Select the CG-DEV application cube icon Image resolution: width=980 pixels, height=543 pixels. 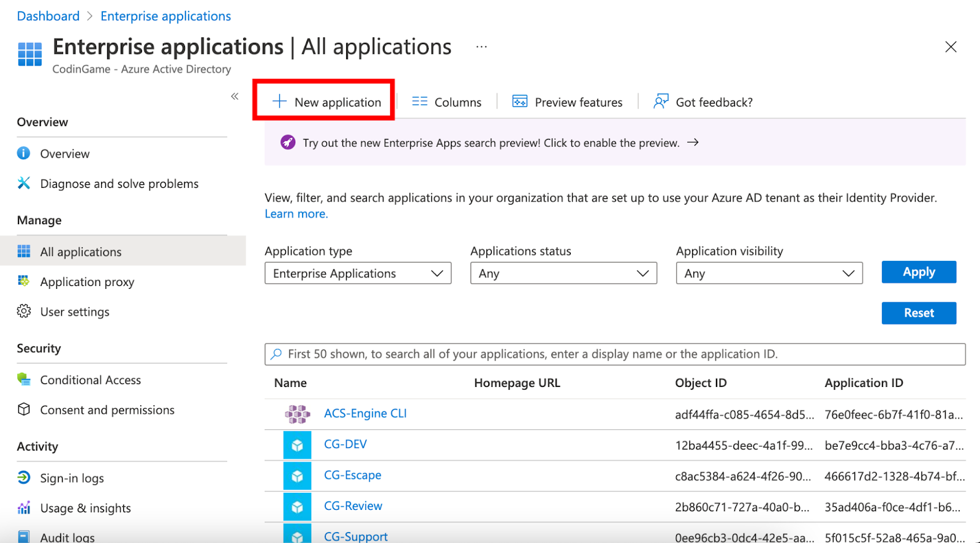(x=297, y=445)
